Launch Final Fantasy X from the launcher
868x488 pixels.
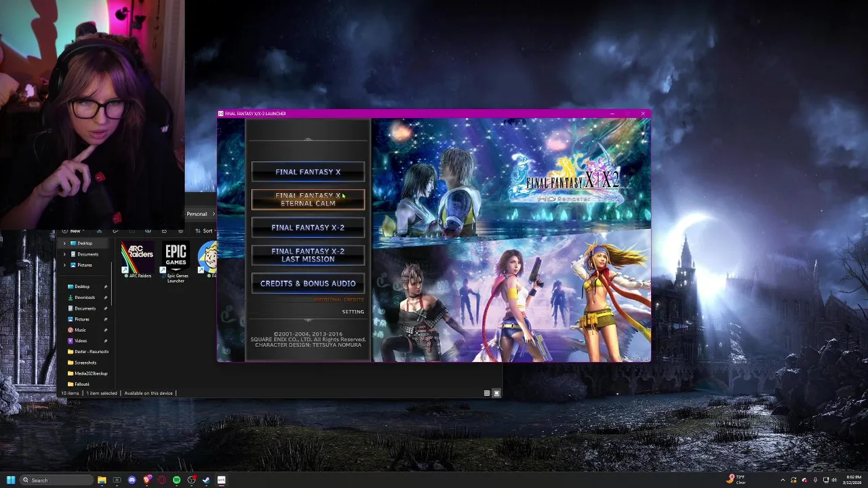point(308,172)
